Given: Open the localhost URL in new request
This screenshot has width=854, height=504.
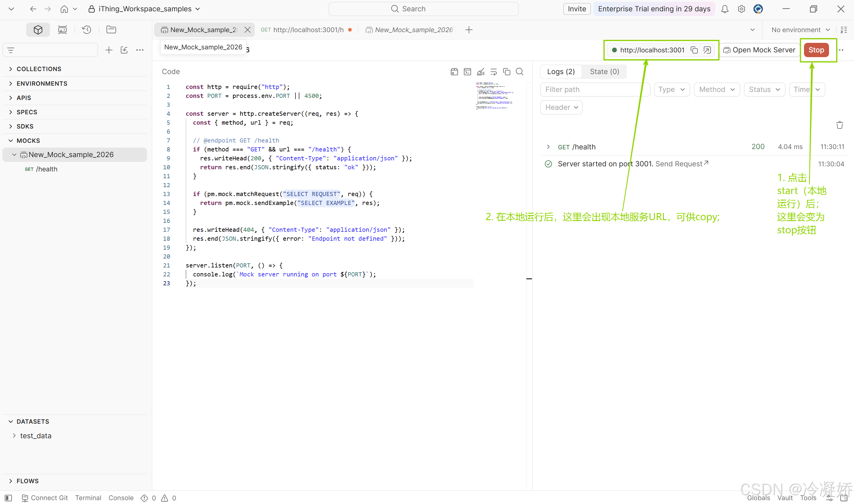Looking at the screenshot, I should (707, 50).
